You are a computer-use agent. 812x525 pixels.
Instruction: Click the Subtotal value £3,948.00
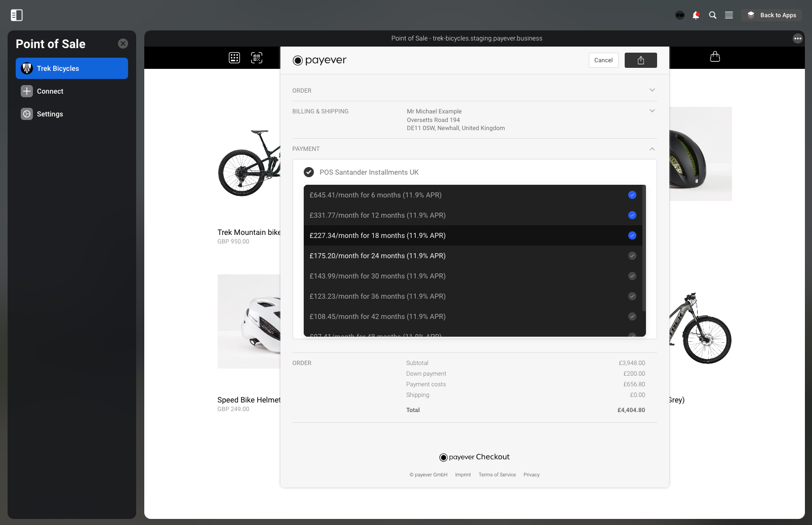click(x=632, y=363)
